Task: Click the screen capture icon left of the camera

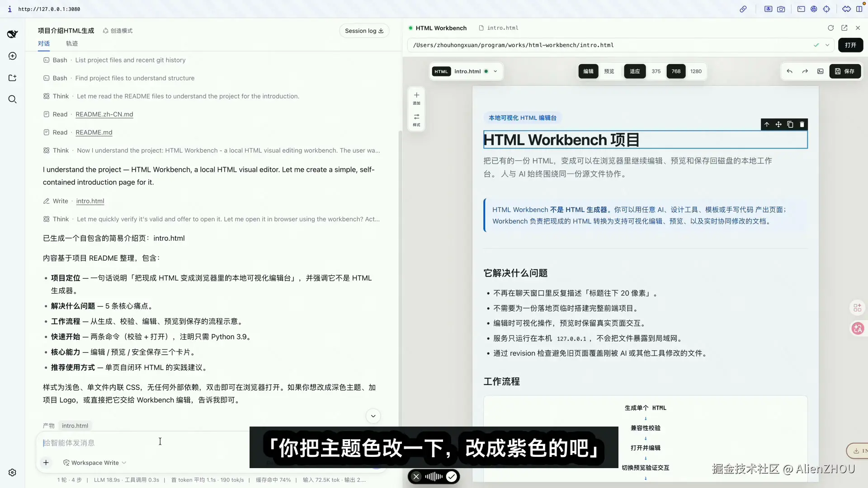Action: 768,9
